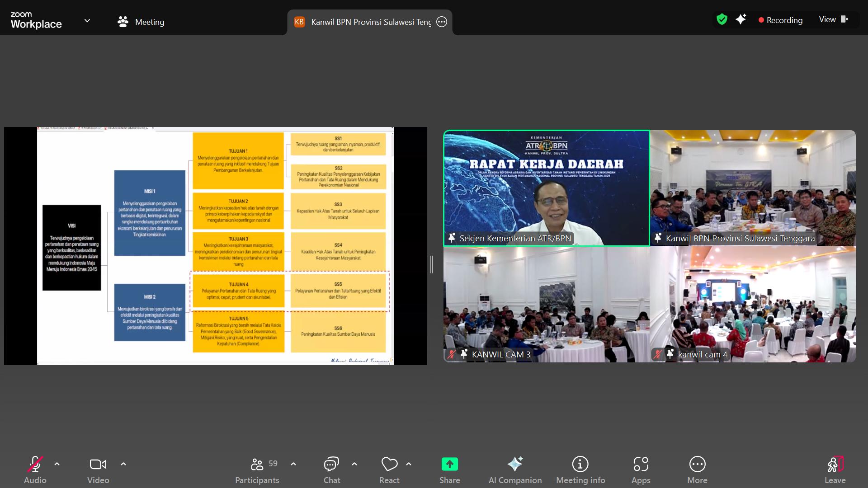The image size is (868, 488).
Task: Click top-bar AI Companion sparkle icon
Action: point(741,19)
